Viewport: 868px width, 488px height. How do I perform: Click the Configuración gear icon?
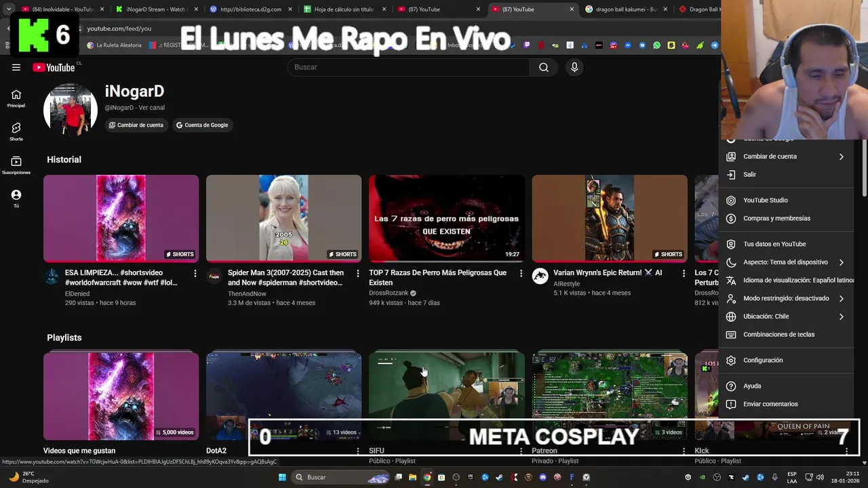coord(731,361)
